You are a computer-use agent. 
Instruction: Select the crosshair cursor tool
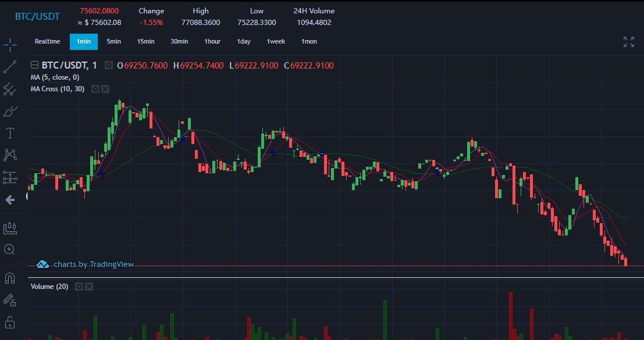10,44
